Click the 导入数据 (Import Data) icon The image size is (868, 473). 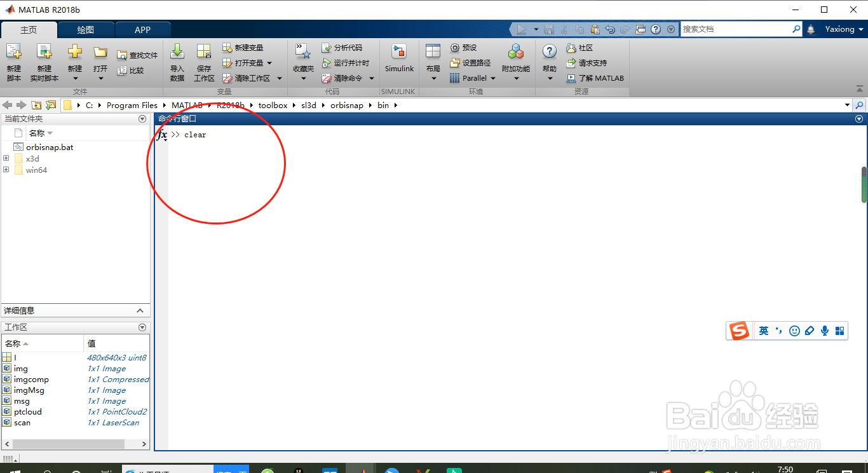pos(177,52)
